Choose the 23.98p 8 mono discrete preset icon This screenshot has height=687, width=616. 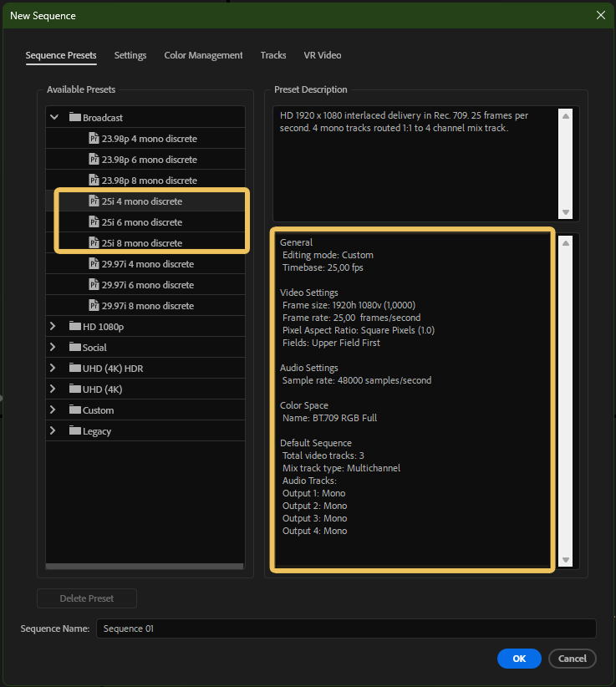94,181
